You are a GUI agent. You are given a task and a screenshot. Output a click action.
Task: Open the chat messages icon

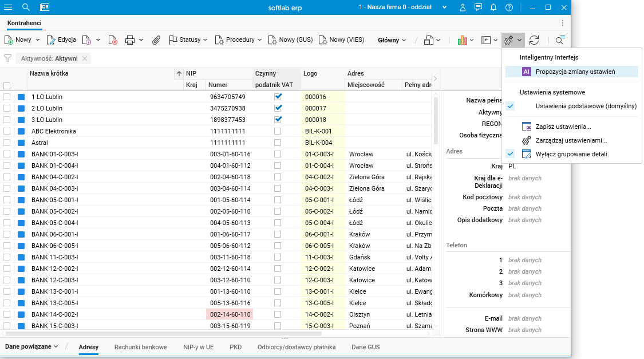[x=478, y=7]
